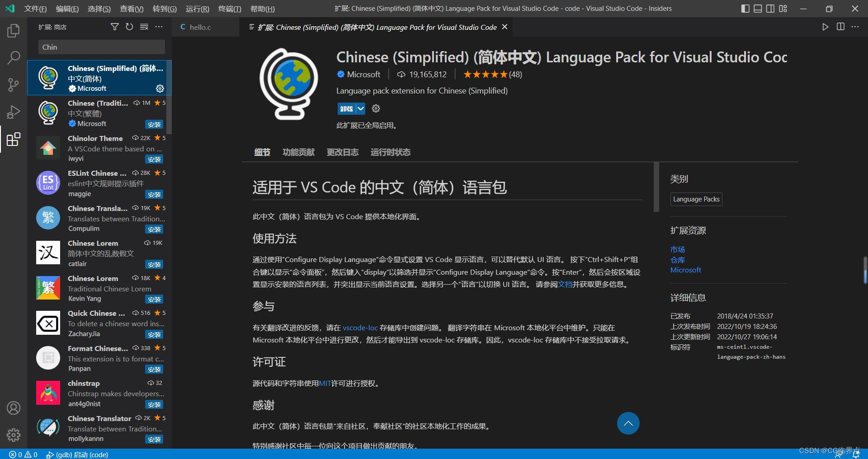Filter extensions with the funnel icon

pyautogui.click(x=115, y=27)
